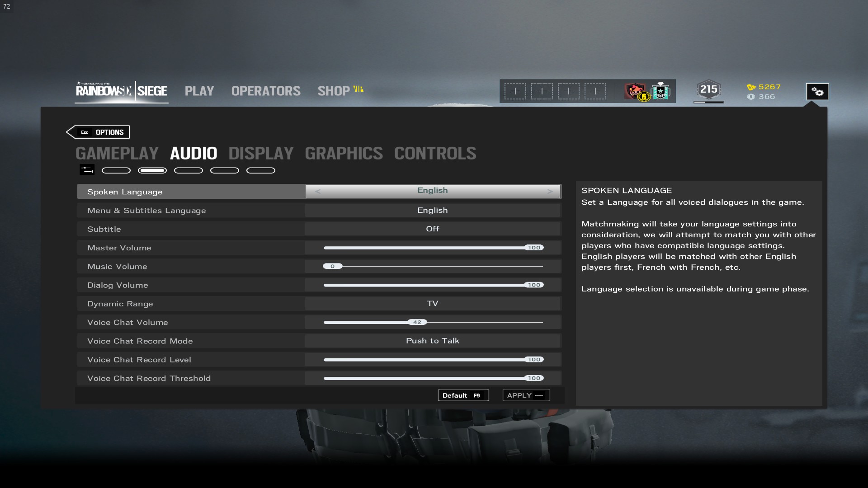Click the diamond rank badge icon
Viewport: 868px width, 488px height.
661,91
